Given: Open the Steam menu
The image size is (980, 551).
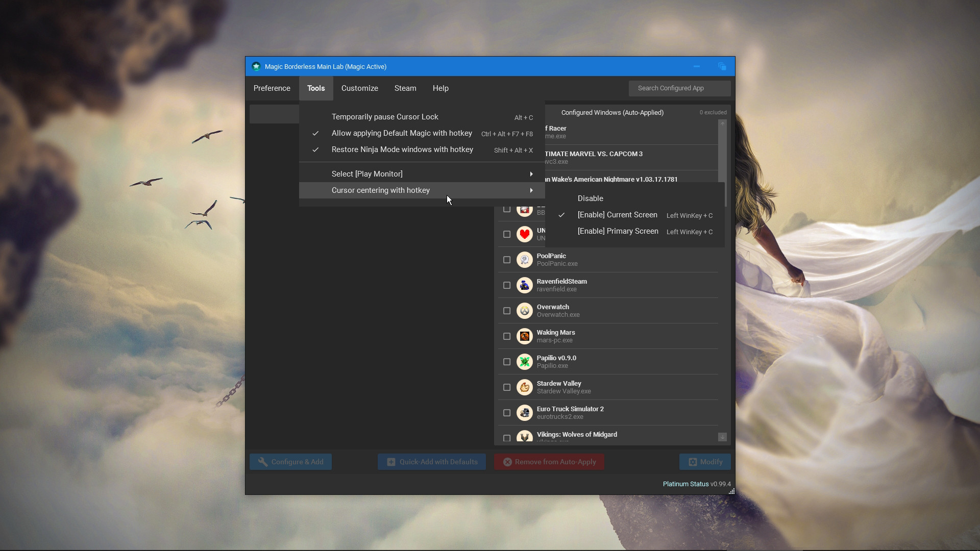Looking at the screenshot, I should click(x=405, y=88).
